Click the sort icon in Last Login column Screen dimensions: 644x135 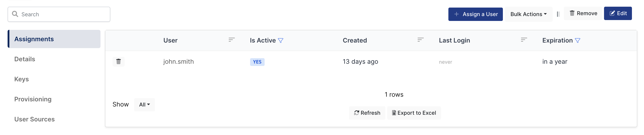[x=524, y=40]
